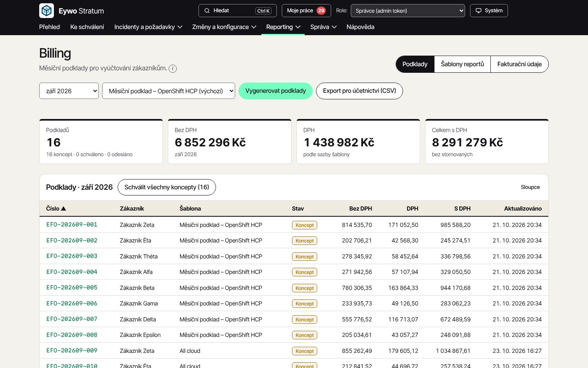Open Nápověda in the top menu
The height and width of the screenshot is (368, 588).
click(x=360, y=27)
